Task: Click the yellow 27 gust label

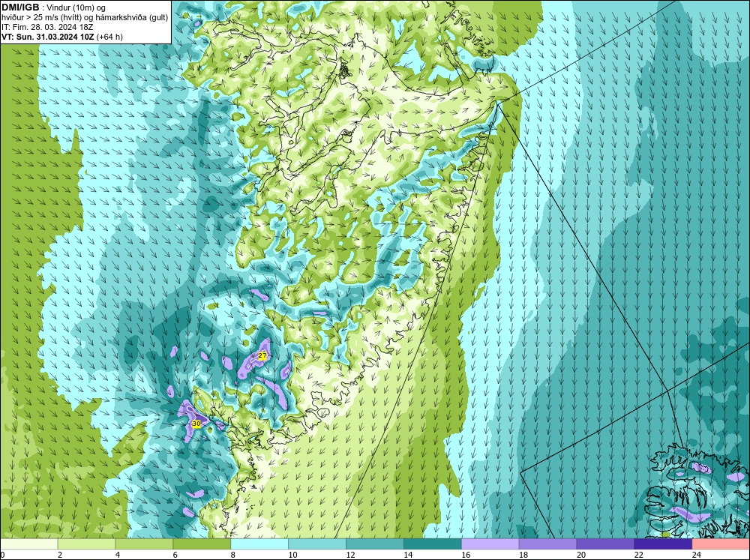Action: (x=262, y=355)
